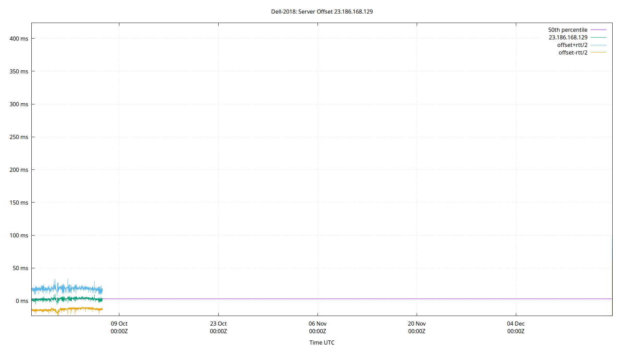
Task: Click the 50th percentile legend line sample
Action: (598, 30)
